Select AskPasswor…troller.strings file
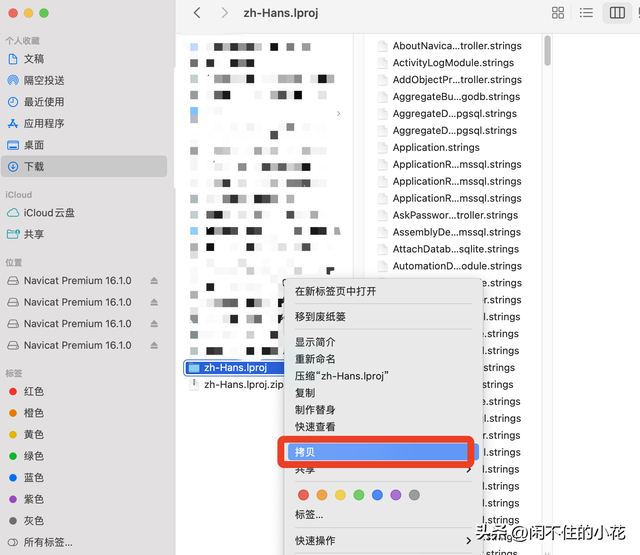Viewport: 640px width, 555px height. click(x=448, y=215)
